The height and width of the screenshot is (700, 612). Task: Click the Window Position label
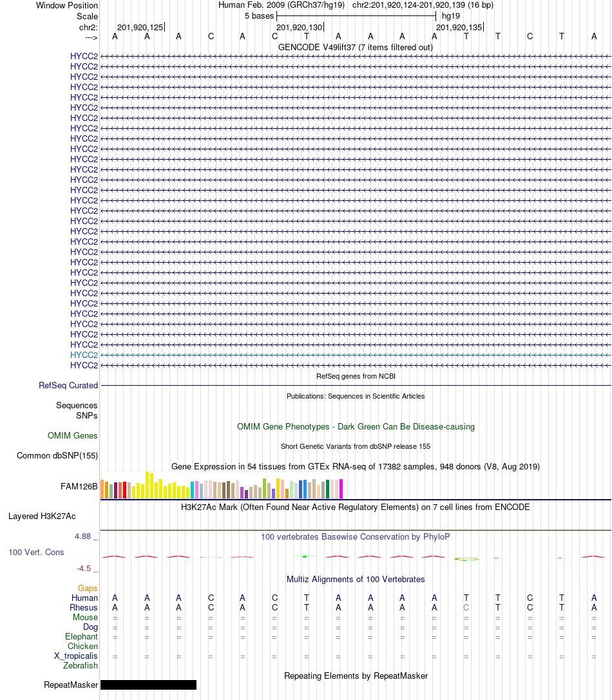[67, 5]
